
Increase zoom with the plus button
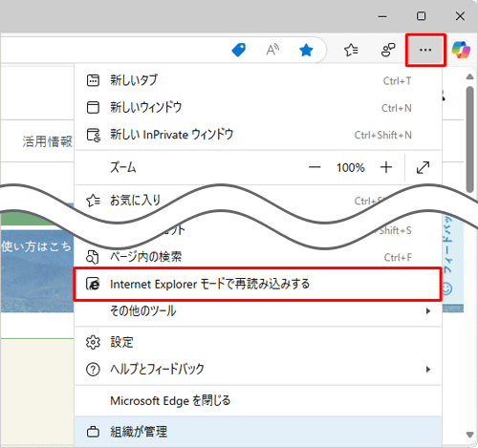386,167
